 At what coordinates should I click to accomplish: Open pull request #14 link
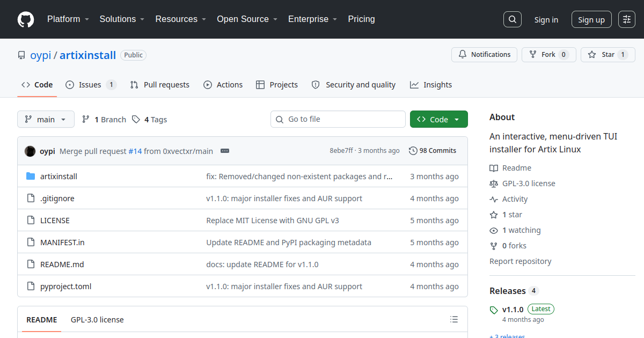[x=135, y=151]
